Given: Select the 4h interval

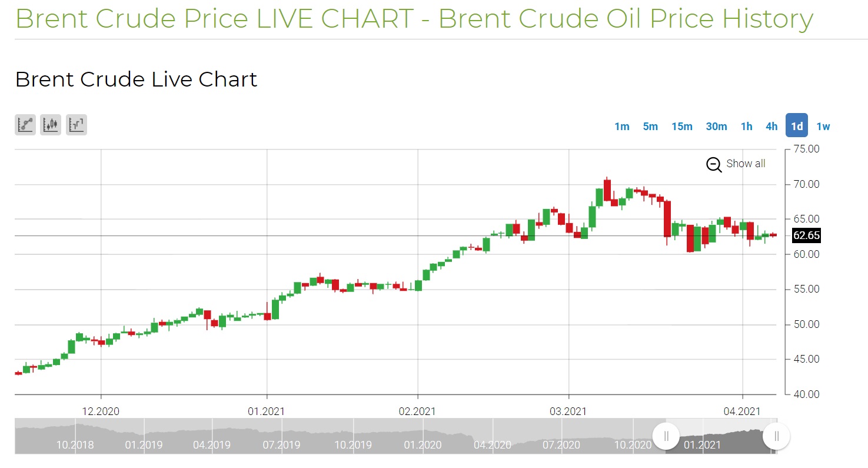Looking at the screenshot, I should point(771,127).
